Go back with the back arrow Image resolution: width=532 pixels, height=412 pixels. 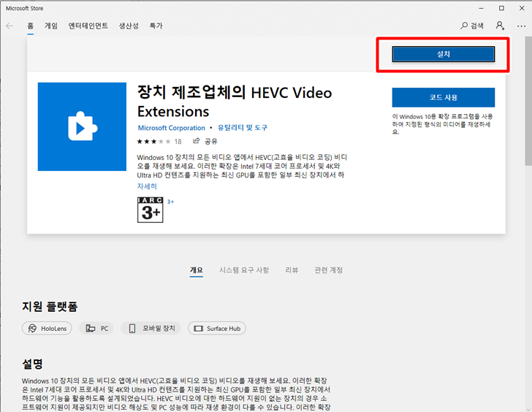tap(9, 26)
